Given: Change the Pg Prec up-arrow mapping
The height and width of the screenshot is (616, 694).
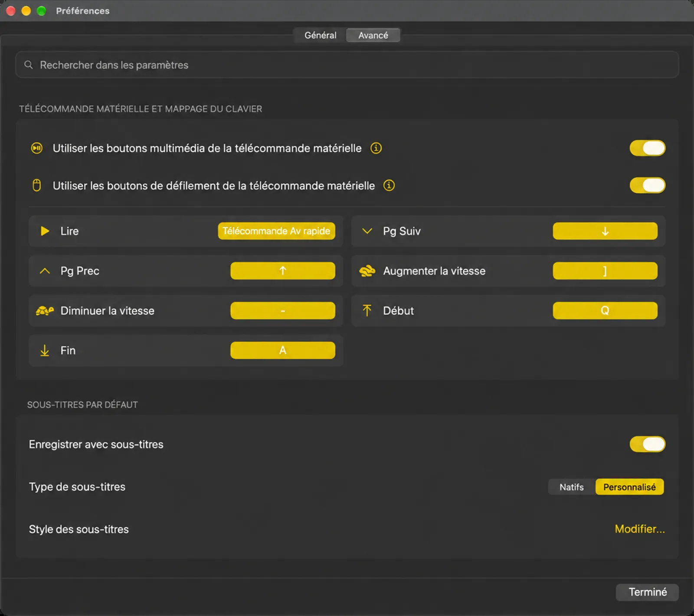Looking at the screenshot, I should pos(283,271).
